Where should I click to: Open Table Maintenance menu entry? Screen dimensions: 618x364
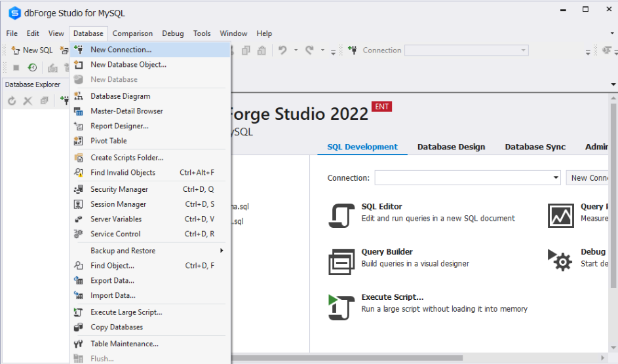coord(150,344)
